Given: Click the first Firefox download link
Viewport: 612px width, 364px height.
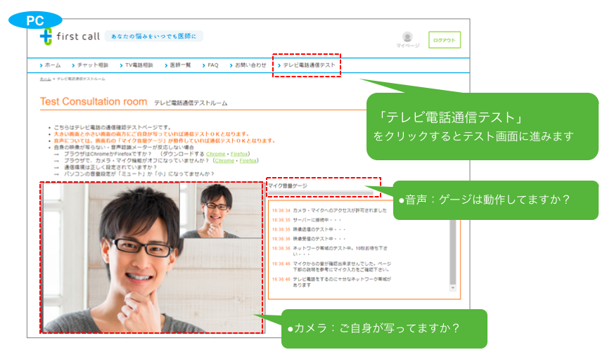Looking at the screenshot, I should 239,153.
